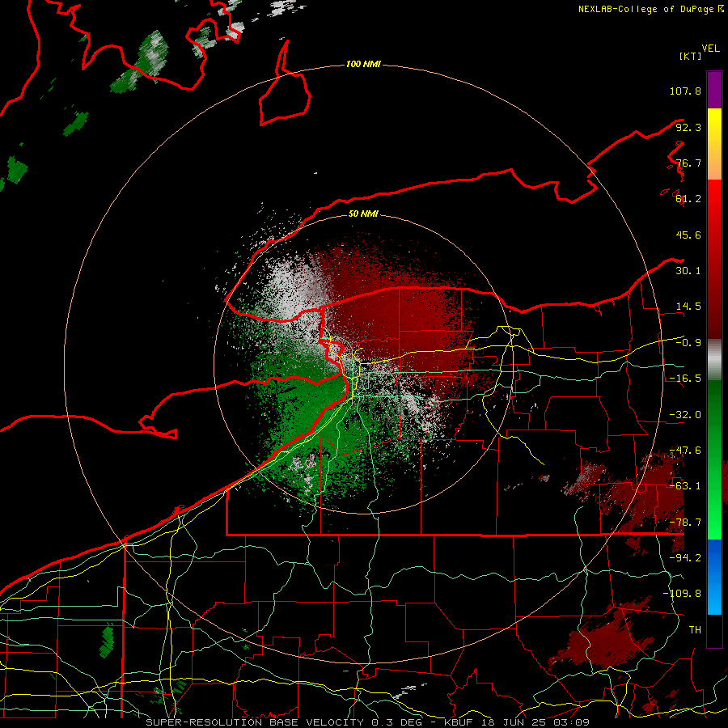Click the yellow-orange segment of the color bar
The width and height of the screenshot is (728, 728).
point(714,144)
